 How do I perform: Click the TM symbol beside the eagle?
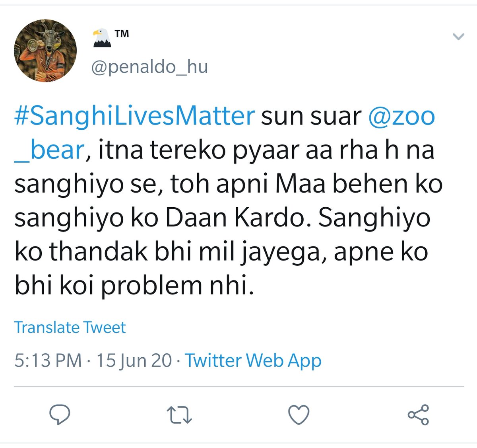[x=122, y=34]
